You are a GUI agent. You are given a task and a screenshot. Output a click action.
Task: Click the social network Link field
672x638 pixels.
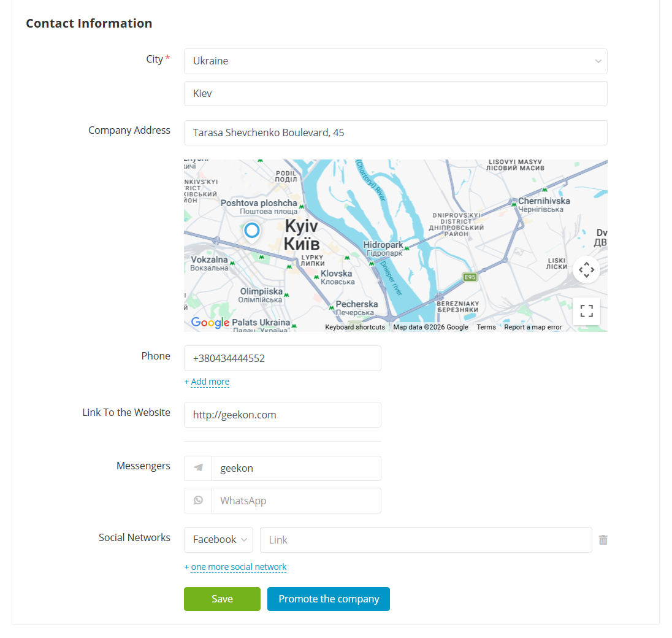426,540
